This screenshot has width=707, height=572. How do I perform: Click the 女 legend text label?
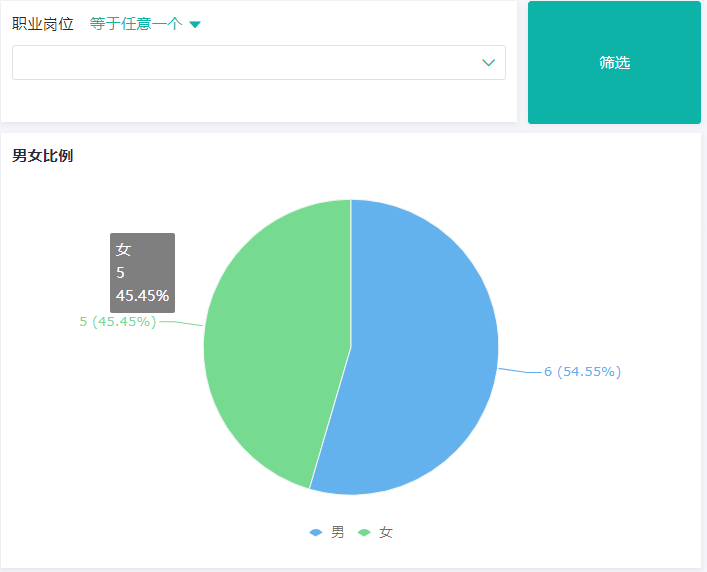tap(386, 533)
